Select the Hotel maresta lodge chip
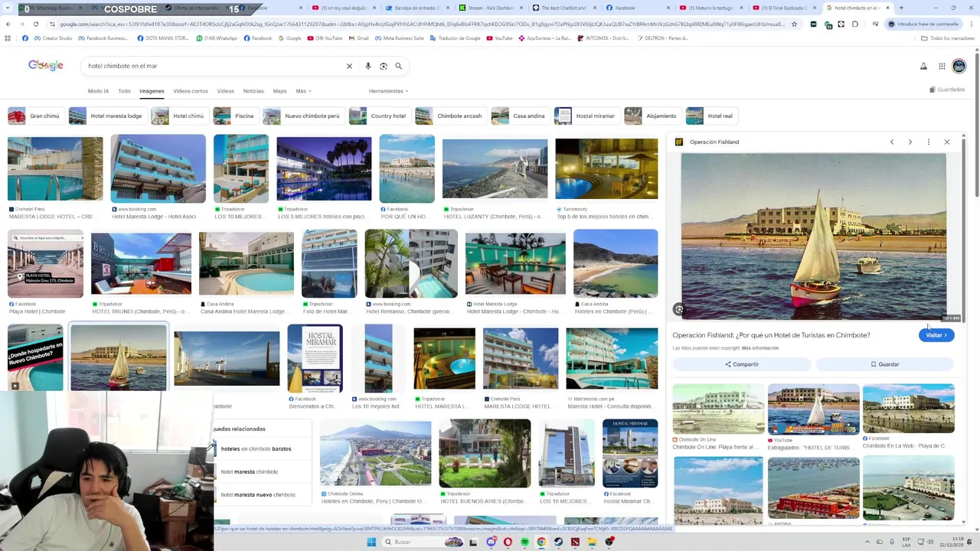 tap(106, 116)
